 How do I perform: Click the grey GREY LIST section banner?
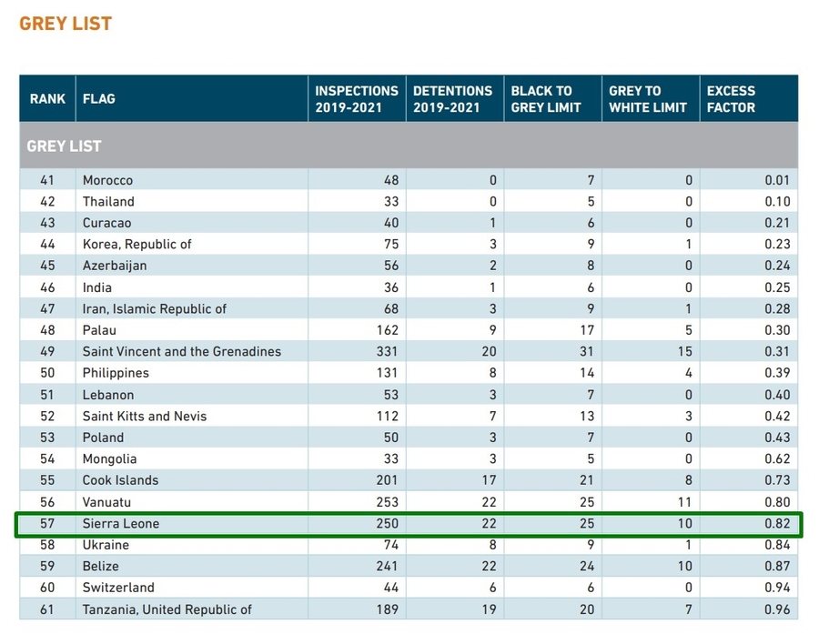[408, 146]
